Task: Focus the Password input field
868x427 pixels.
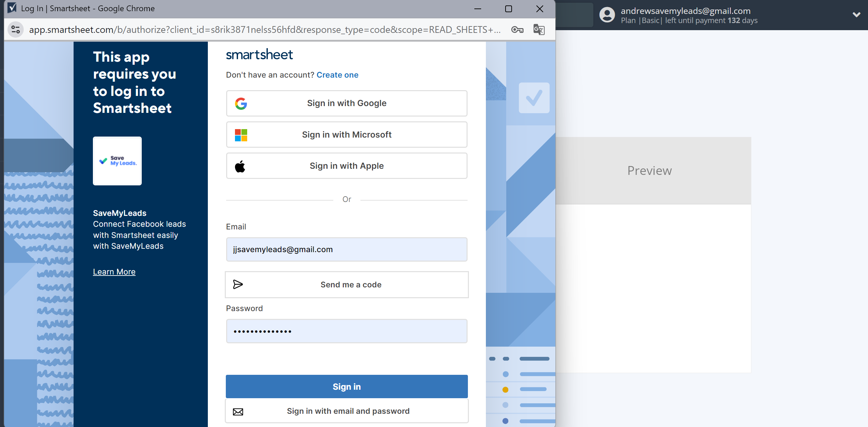Action: point(347,331)
